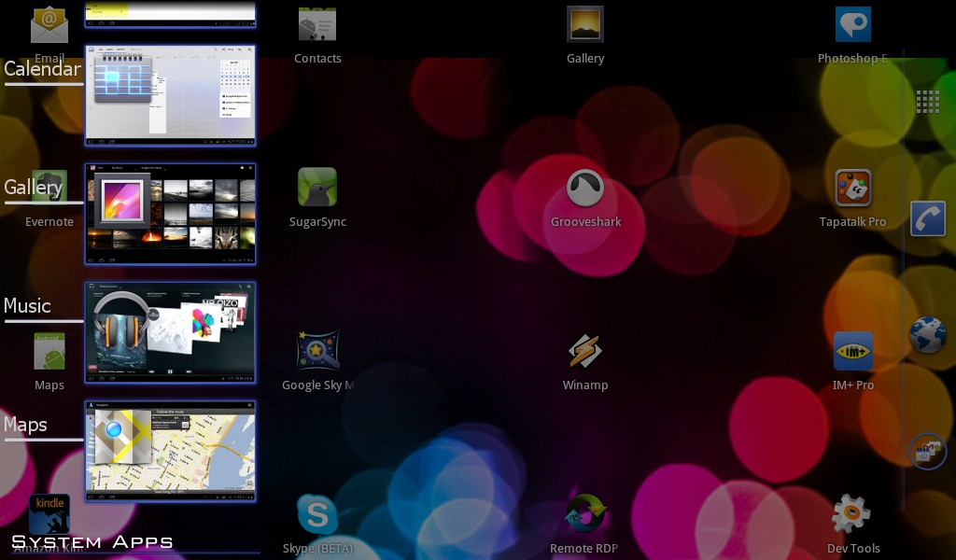Launch IM+ Pro messenger
The height and width of the screenshot is (560, 956).
coord(853,351)
